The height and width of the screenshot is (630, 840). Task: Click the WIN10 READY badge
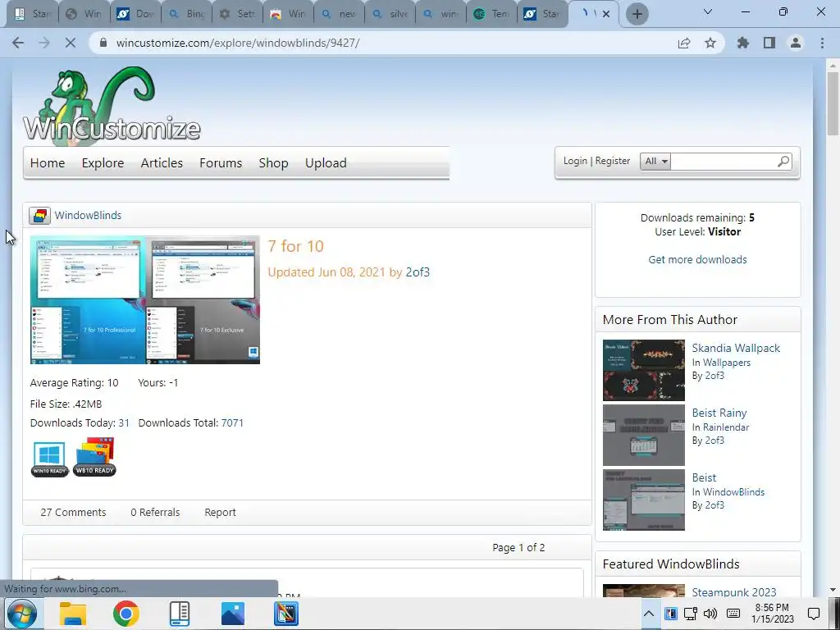(50, 458)
